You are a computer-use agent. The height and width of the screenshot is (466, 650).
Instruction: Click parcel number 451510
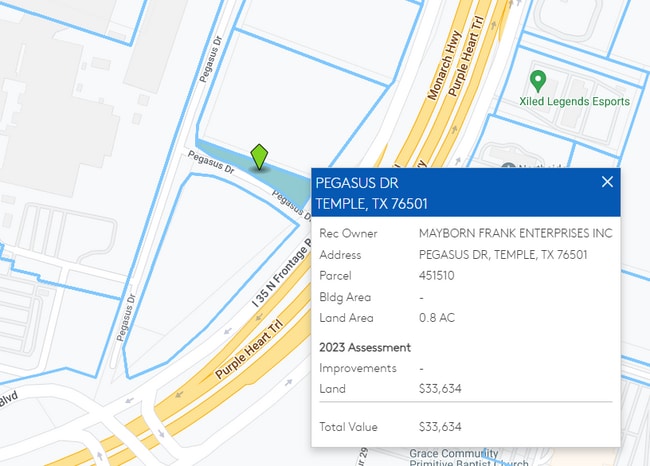[438, 275]
